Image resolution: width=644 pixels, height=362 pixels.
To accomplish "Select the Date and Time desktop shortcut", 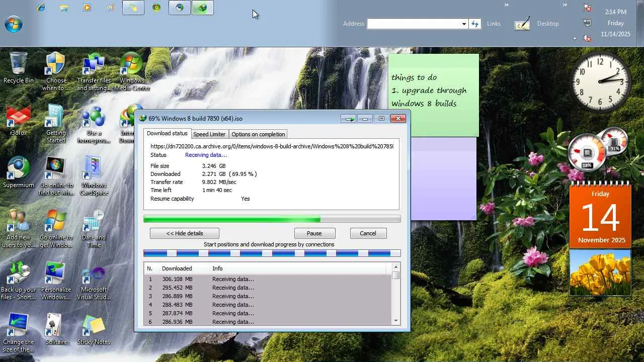I will pos(94,229).
